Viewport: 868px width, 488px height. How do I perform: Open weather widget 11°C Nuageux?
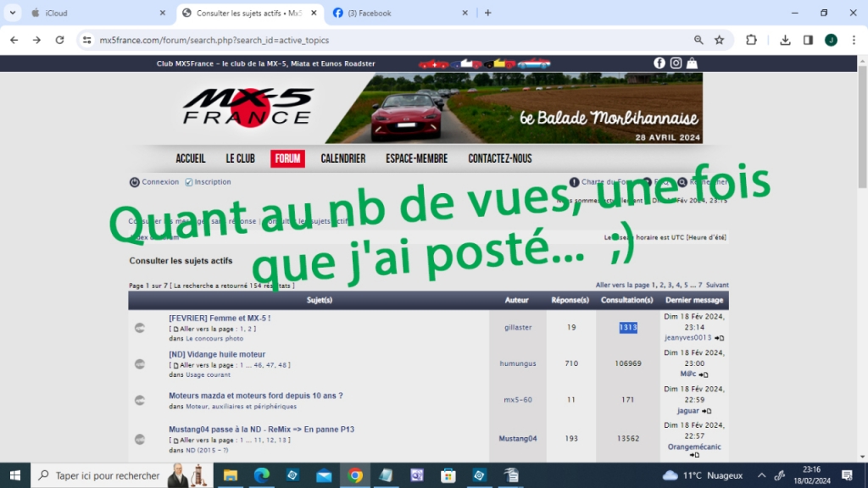tap(703, 475)
